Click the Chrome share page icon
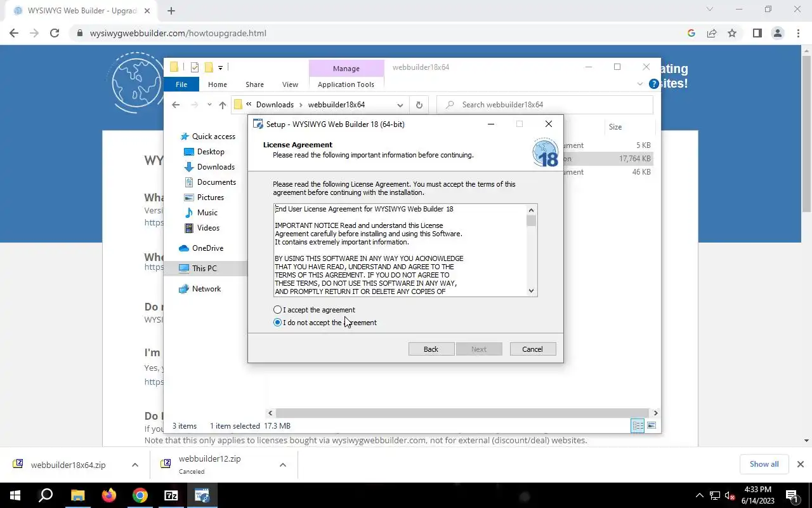The image size is (812, 508). tap(712, 33)
